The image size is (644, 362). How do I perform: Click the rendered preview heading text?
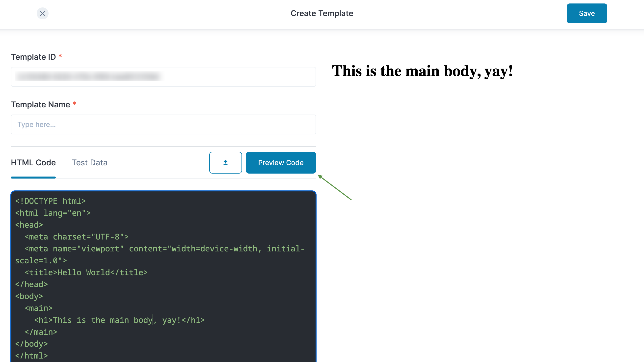[422, 71]
